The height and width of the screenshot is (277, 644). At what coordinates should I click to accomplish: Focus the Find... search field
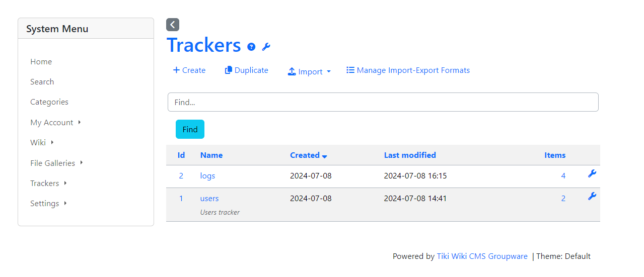point(383,102)
